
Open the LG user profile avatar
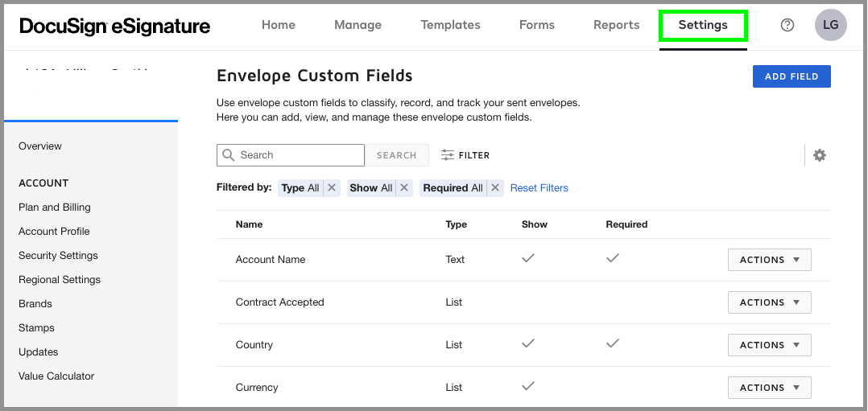830,25
